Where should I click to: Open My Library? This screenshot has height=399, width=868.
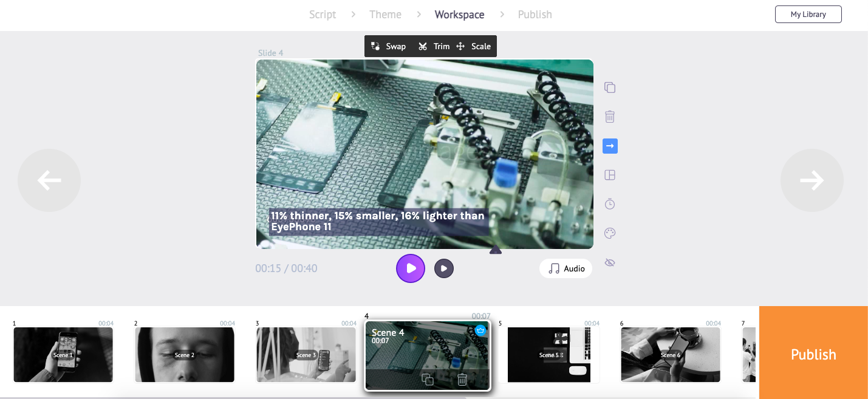pyautogui.click(x=808, y=14)
